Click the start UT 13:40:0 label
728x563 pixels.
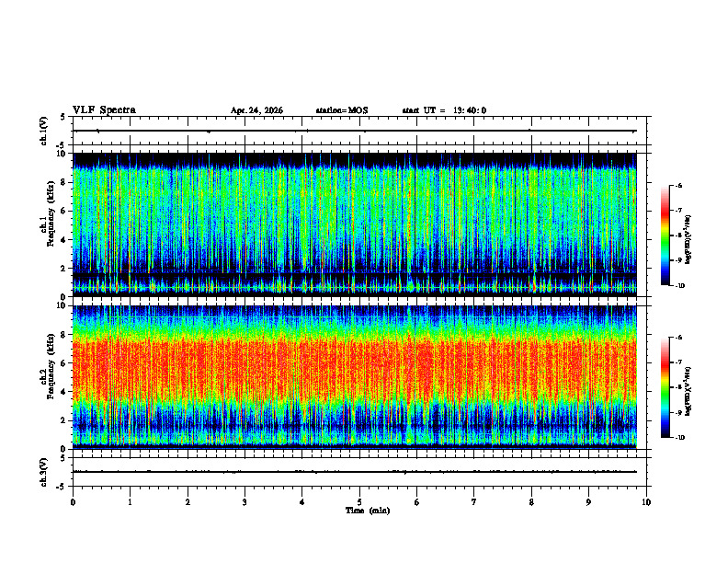pyautogui.click(x=444, y=110)
